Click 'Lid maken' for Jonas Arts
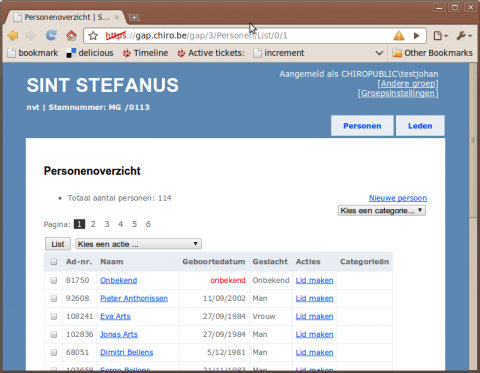Image resolution: width=480 pixels, height=373 pixels. click(x=314, y=334)
